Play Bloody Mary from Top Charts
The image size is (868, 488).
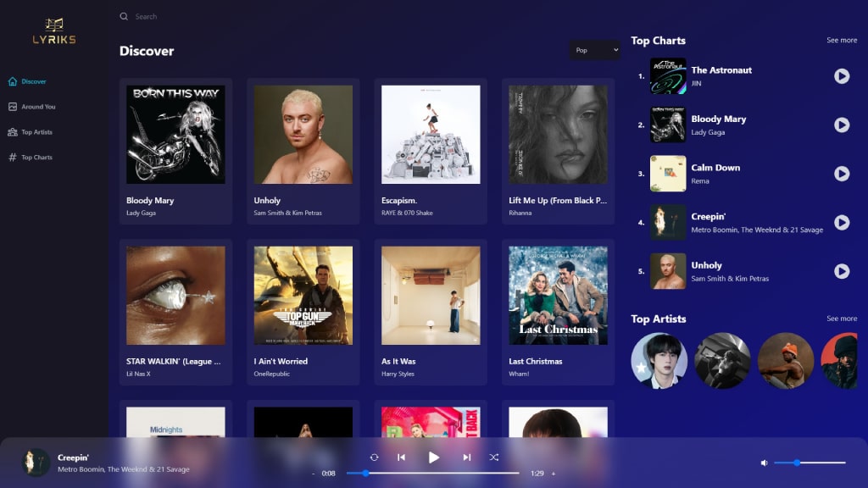(x=842, y=125)
